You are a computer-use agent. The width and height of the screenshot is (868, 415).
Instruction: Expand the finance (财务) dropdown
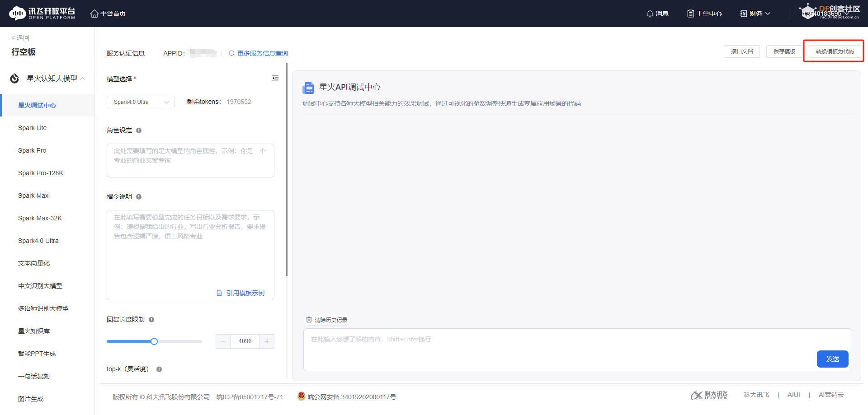pyautogui.click(x=755, y=14)
